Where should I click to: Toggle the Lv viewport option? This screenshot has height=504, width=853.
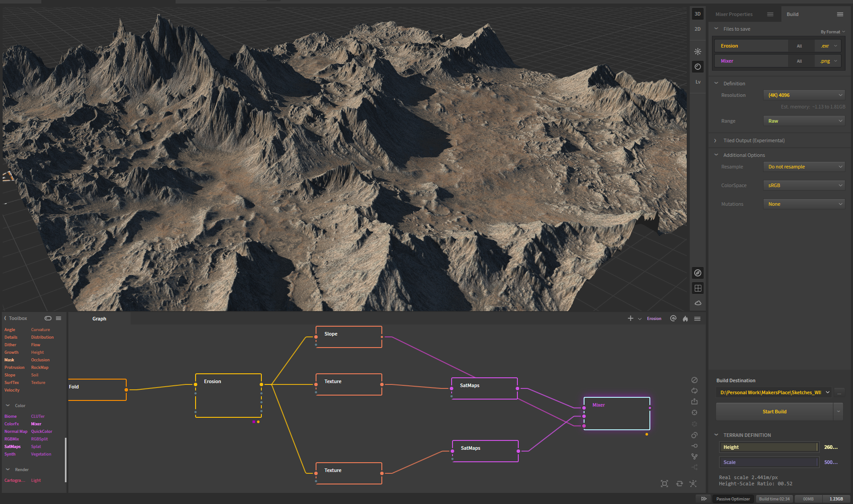point(697,82)
